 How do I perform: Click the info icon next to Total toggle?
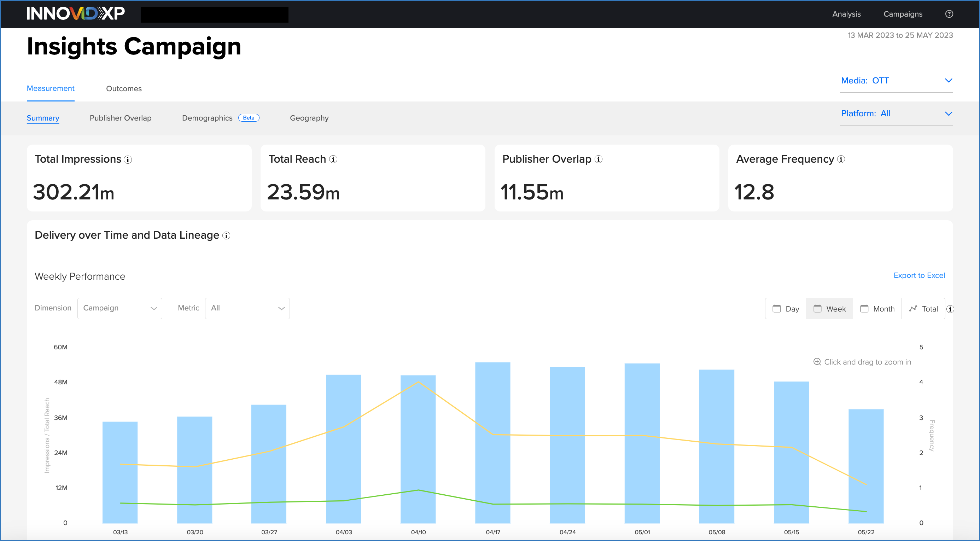click(x=950, y=309)
